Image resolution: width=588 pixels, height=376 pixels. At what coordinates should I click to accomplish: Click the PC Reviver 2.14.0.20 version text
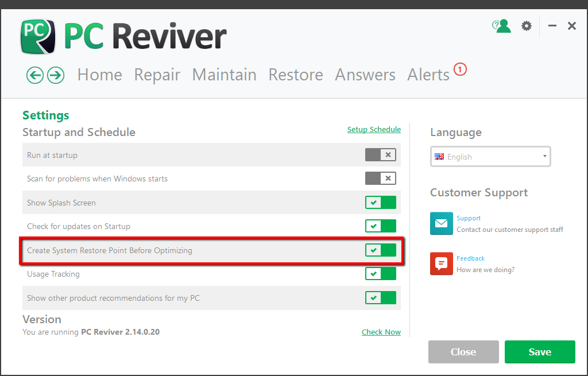pyautogui.click(x=121, y=332)
